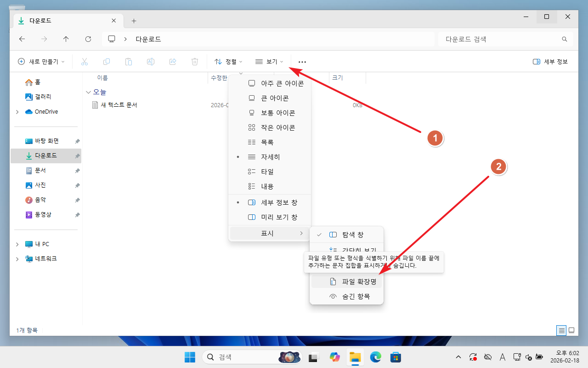Collapse the 오늘 group
Image resolution: width=588 pixels, height=368 pixels.
pyautogui.click(x=88, y=92)
